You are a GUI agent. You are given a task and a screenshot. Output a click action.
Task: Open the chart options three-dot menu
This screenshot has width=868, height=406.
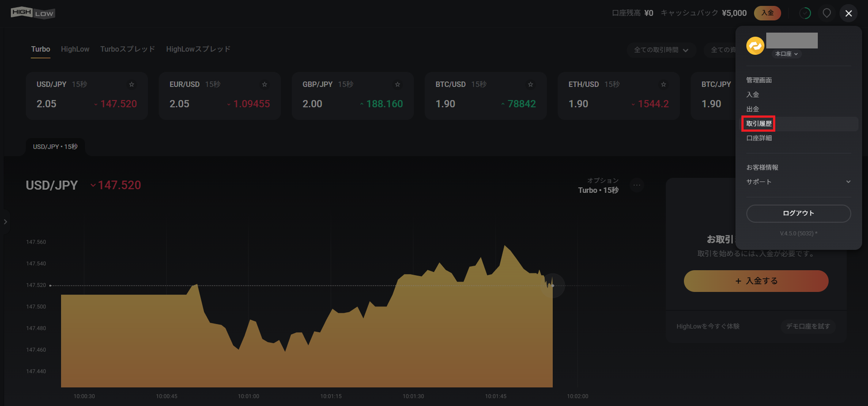tap(637, 185)
